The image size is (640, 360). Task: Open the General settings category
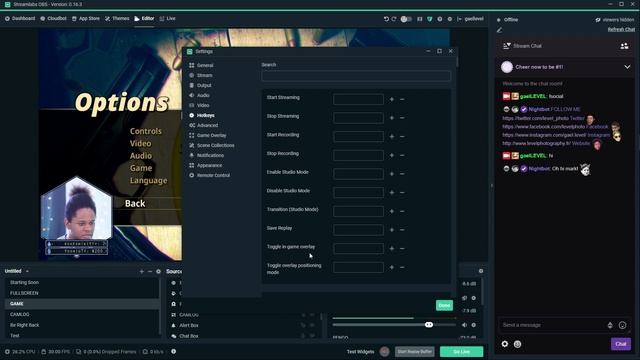coord(201,65)
